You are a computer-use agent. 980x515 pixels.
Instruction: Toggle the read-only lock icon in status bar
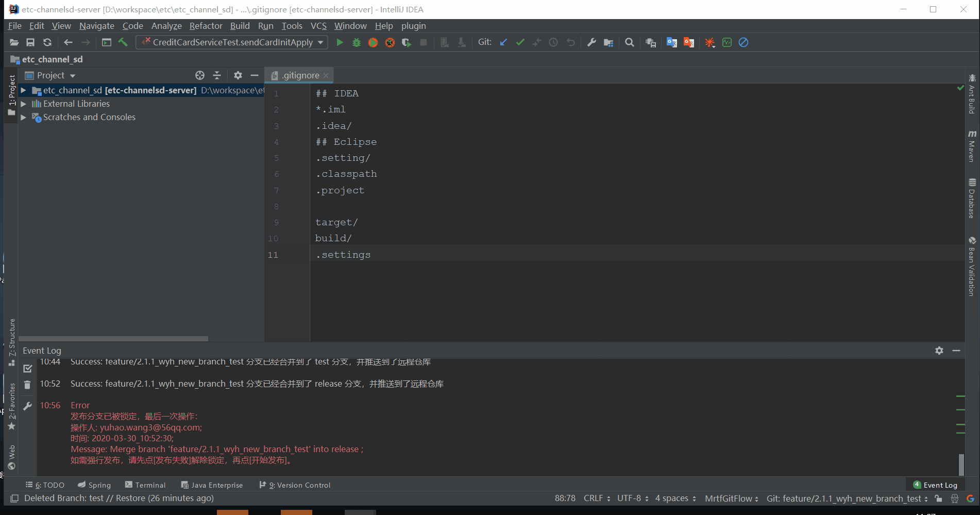[x=938, y=499]
